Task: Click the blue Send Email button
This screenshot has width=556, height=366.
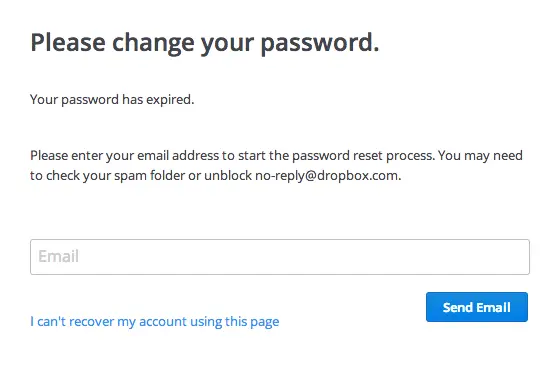Action: (x=477, y=307)
